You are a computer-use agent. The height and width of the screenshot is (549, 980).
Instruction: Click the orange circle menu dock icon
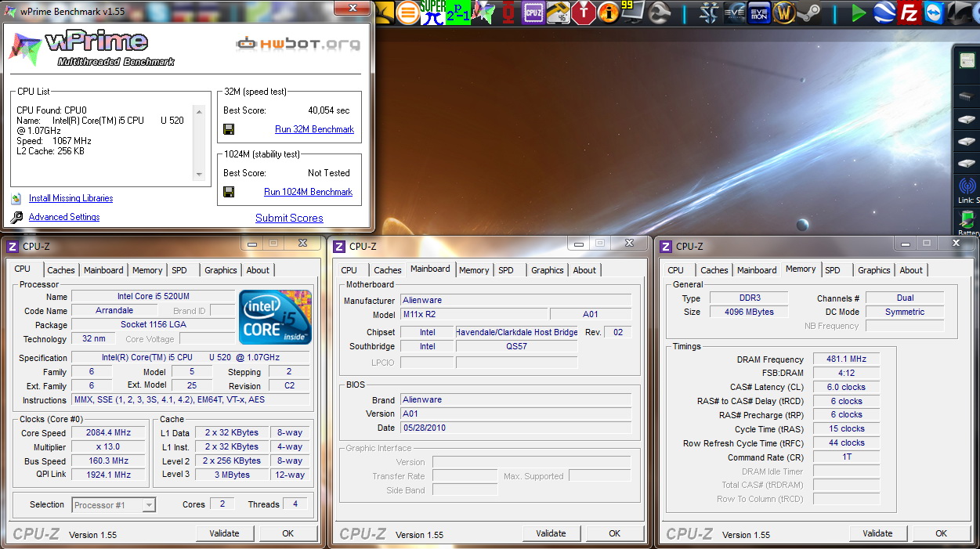click(x=407, y=13)
